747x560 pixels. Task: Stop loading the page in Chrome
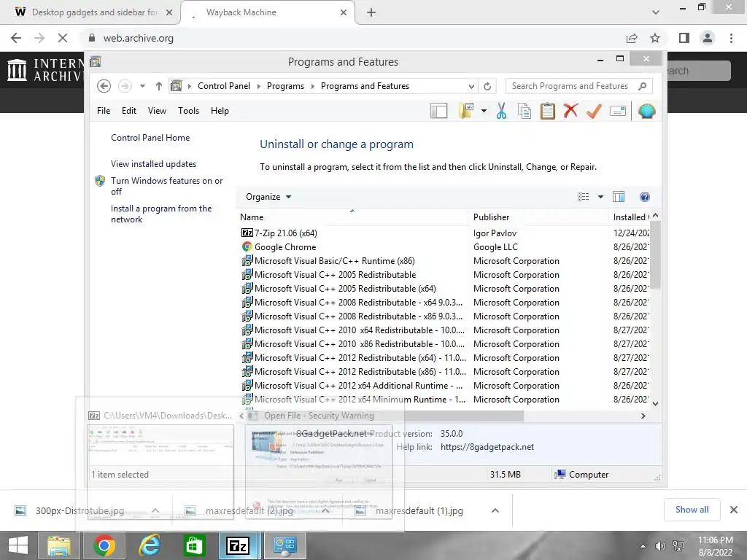pos(63,38)
